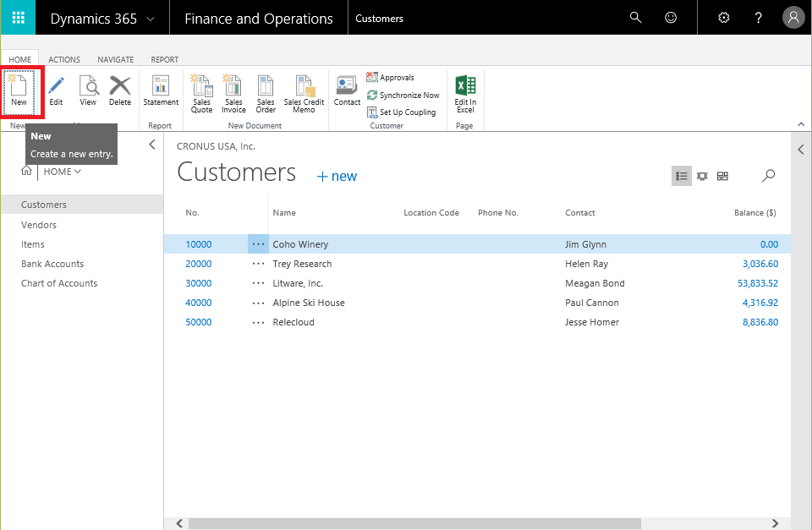Create a Sales Credit Memo
This screenshot has height=530, width=812.
[x=304, y=94]
